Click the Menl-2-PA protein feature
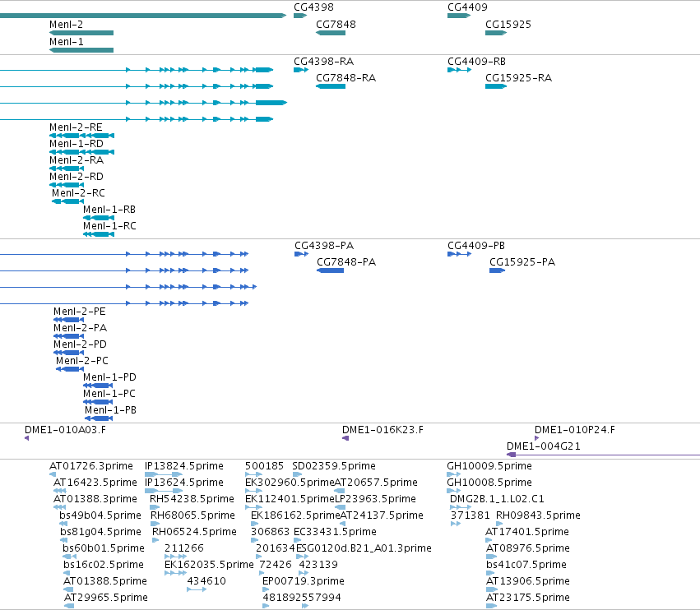The image size is (700, 610). point(69,336)
